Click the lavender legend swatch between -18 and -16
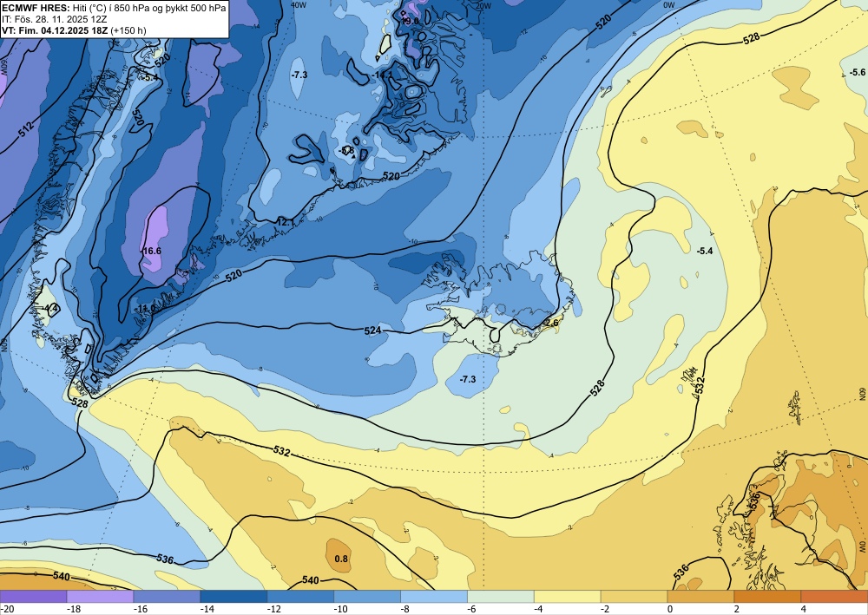The image size is (868, 615). click(x=100, y=597)
